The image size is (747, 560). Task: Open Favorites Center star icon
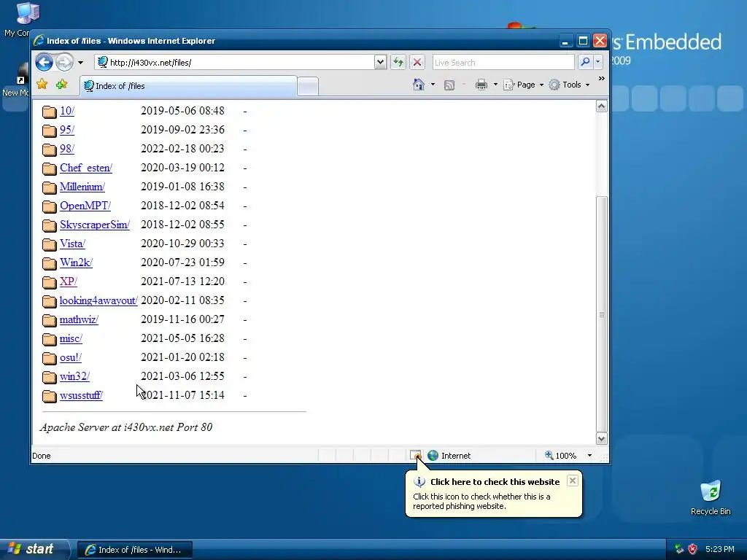(42, 85)
